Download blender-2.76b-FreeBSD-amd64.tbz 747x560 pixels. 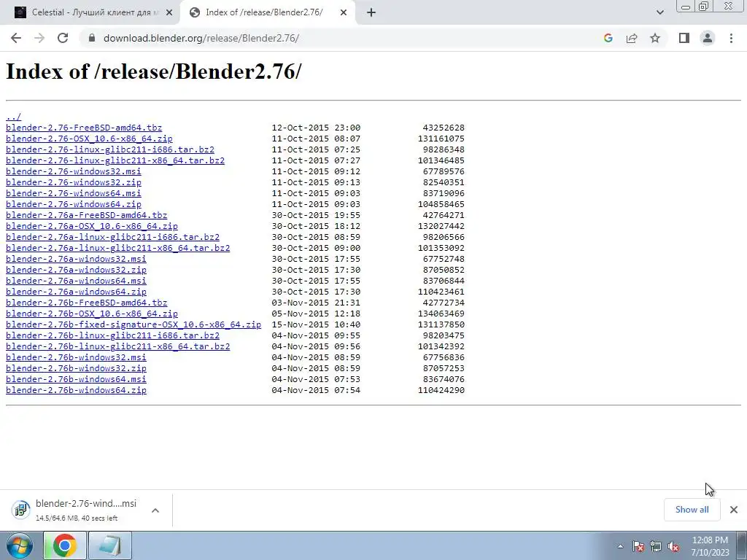click(x=87, y=303)
